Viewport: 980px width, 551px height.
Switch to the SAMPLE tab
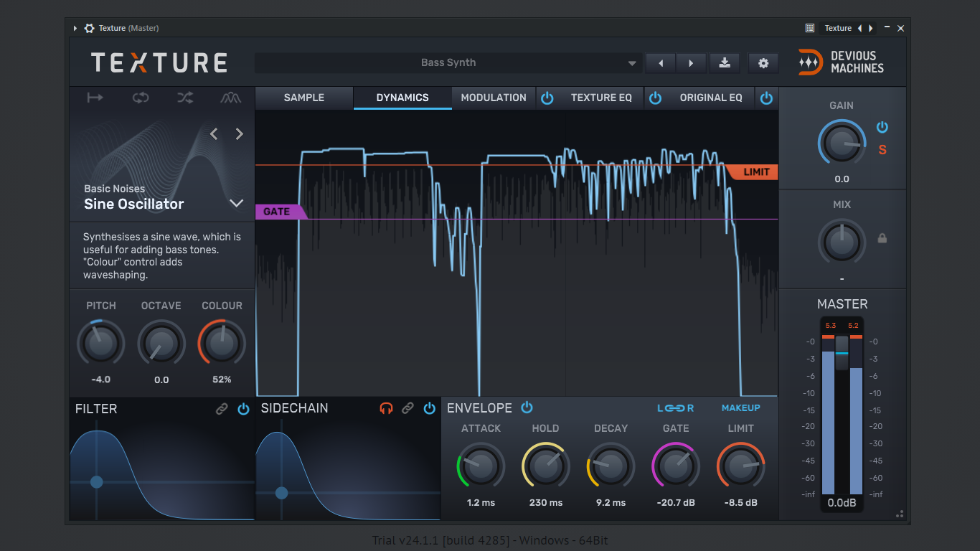304,98
